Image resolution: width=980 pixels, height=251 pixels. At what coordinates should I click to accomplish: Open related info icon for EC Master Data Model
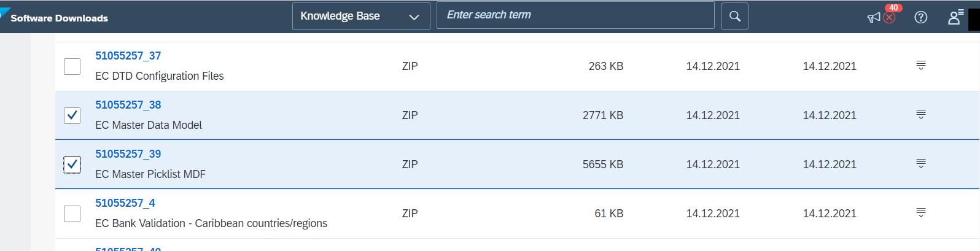[x=921, y=114]
